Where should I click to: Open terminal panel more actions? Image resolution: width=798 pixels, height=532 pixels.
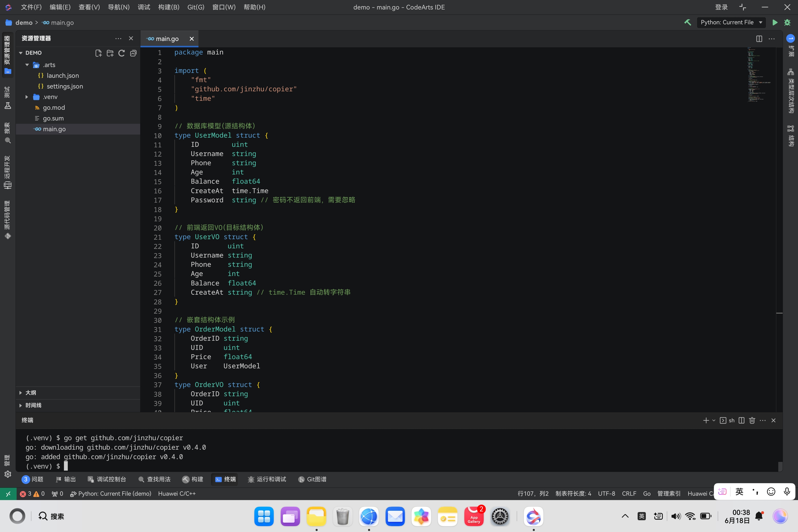(x=763, y=420)
